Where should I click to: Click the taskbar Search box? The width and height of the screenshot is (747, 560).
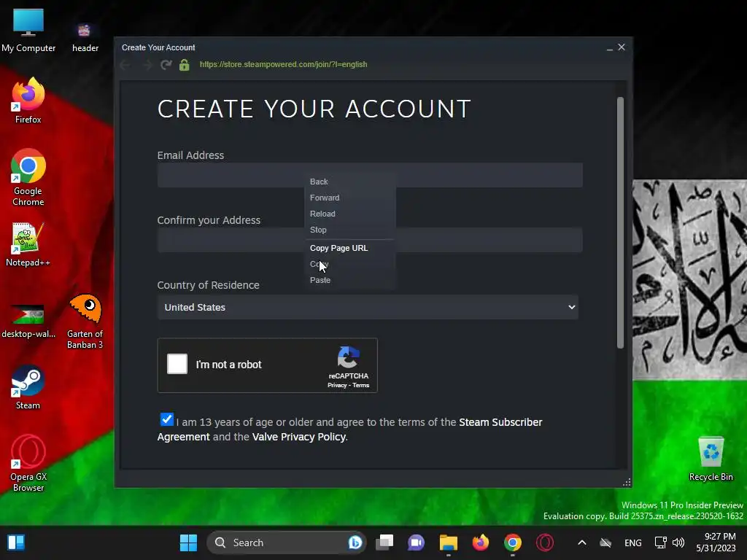click(x=286, y=542)
